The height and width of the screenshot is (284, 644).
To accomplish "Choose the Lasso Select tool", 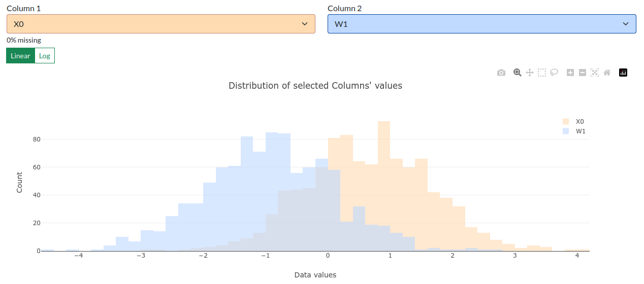I will (554, 73).
